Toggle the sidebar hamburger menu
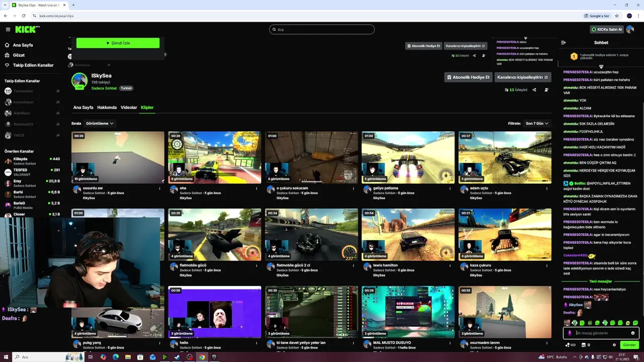This screenshot has height=362, width=644. pyautogui.click(x=8, y=30)
